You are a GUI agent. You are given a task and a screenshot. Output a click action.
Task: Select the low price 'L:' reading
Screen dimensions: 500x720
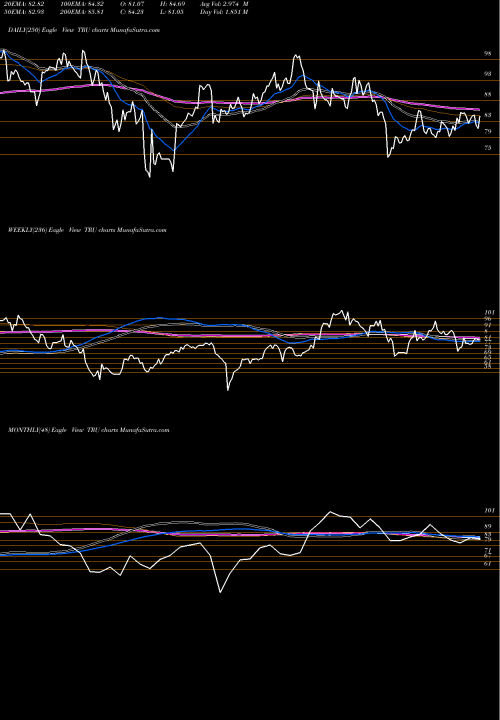170,12
